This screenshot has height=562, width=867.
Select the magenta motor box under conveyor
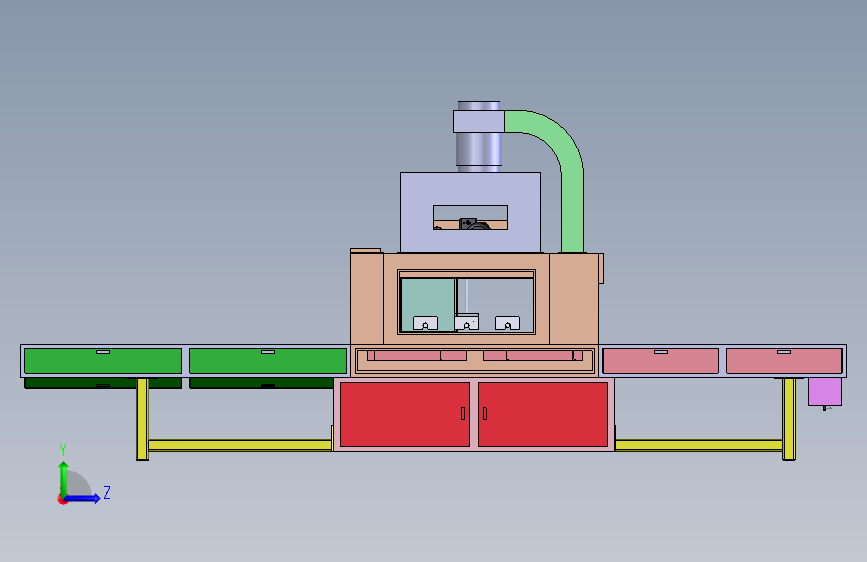(x=824, y=392)
